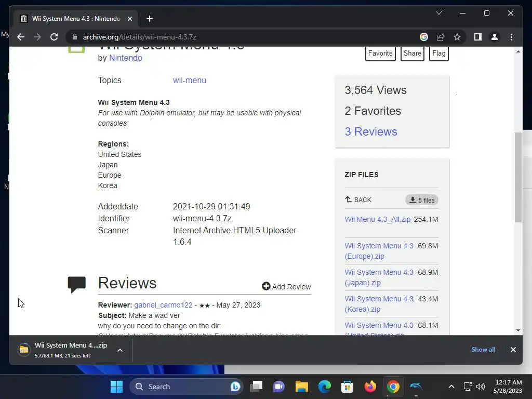Open Firefox from taskbar
This screenshot has width=532, height=399.
tap(370, 387)
